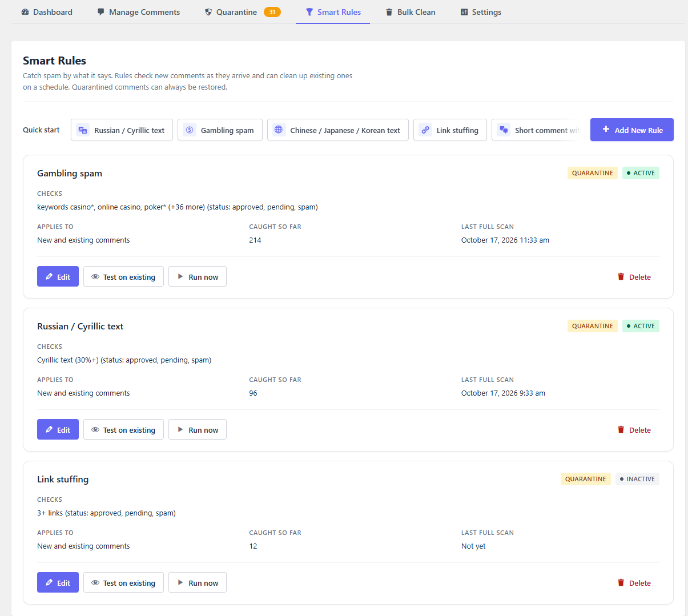Click QUARANTINE badge on Gambling spam rule
The height and width of the screenshot is (616, 688).
(593, 173)
